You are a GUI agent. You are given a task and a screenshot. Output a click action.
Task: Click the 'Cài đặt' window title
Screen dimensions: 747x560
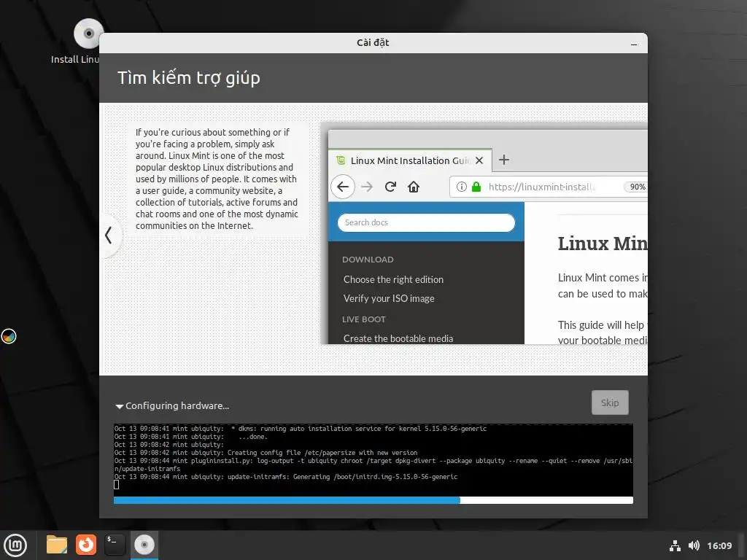(373, 43)
